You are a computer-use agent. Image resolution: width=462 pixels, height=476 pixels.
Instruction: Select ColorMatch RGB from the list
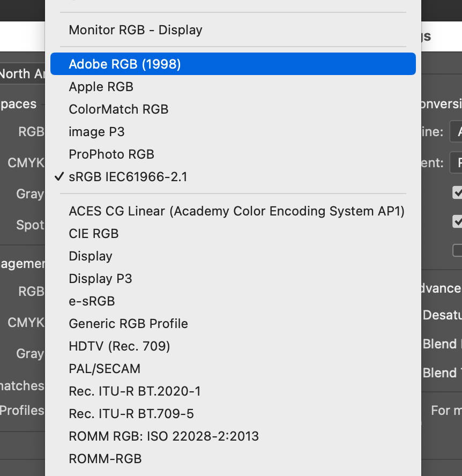[118, 109]
